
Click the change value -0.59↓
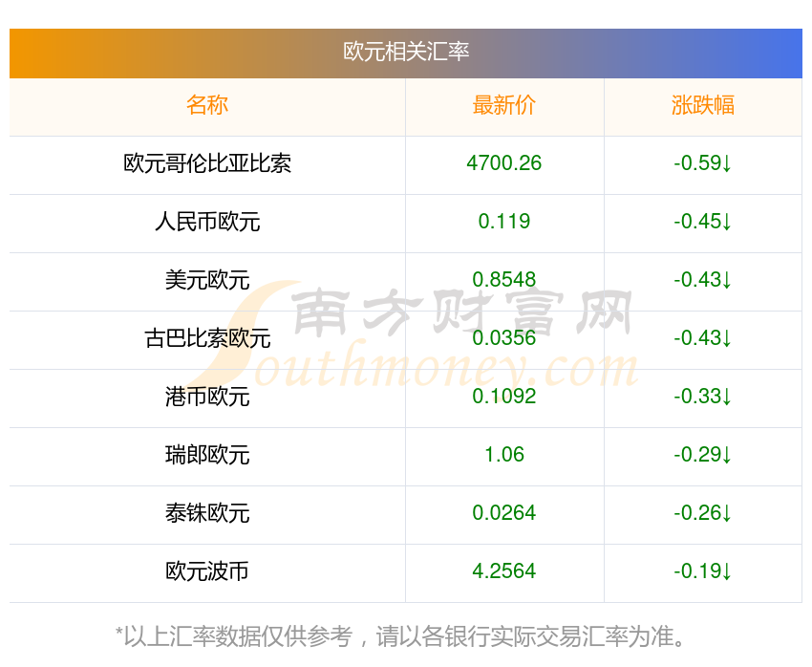pos(703,163)
